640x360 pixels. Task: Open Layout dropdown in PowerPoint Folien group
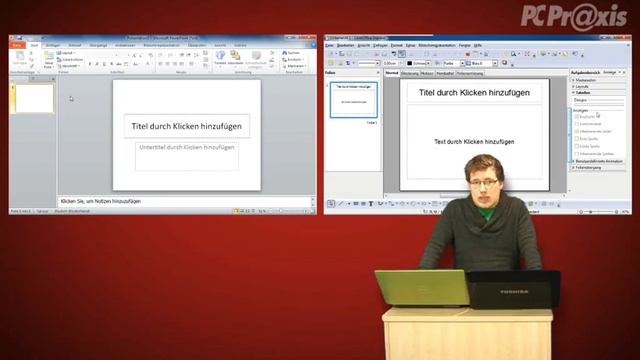tap(66, 53)
